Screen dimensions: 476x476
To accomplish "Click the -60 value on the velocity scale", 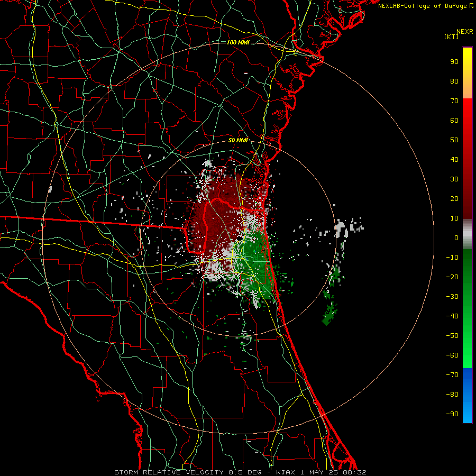I will pyautogui.click(x=452, y=355).
